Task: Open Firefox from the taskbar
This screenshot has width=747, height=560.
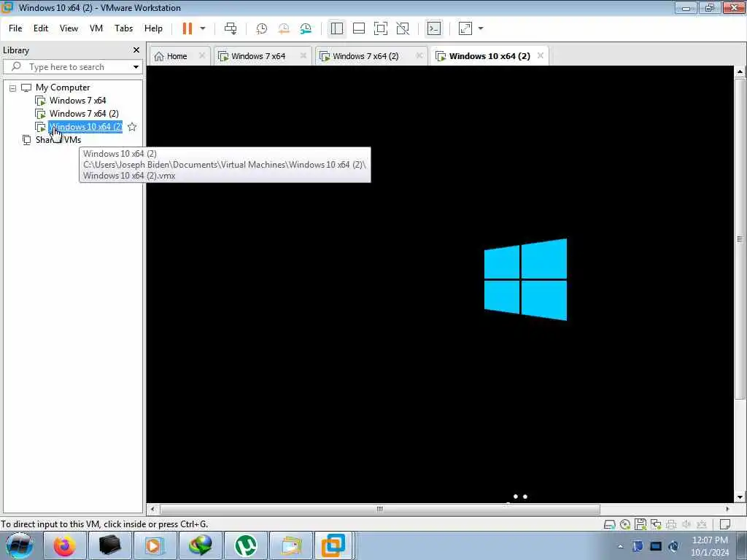Action: 65,545
